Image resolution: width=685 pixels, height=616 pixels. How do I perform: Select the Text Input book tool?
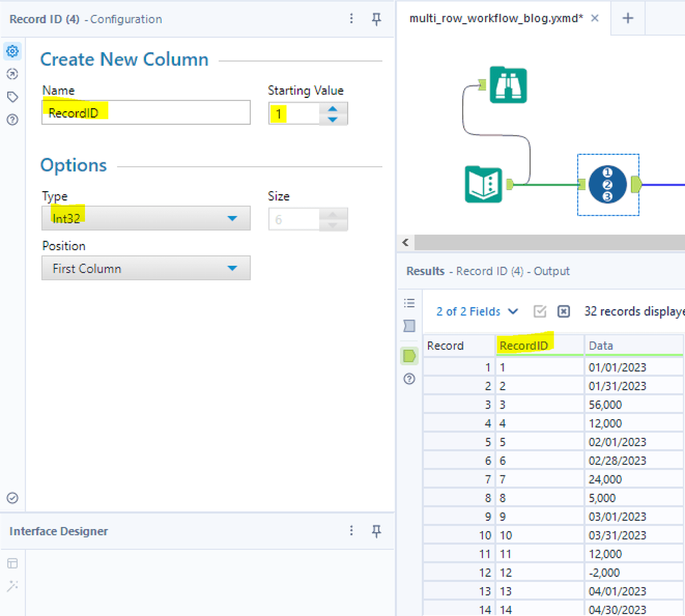click(x=484, y=184)
